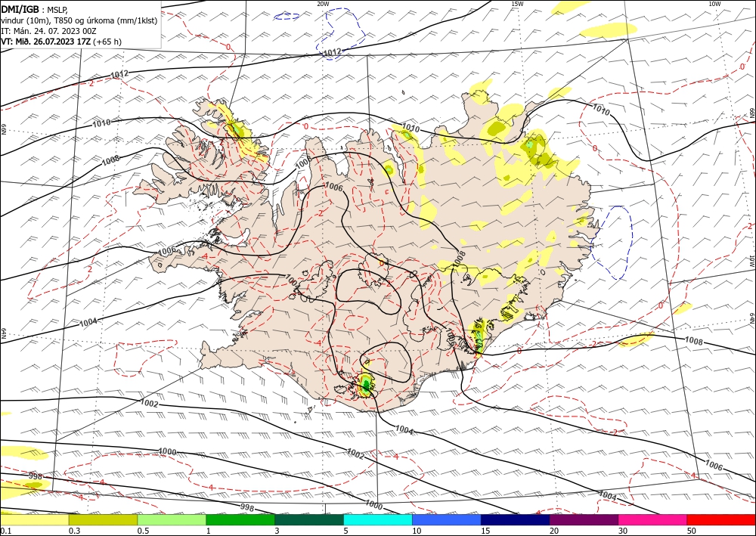Click the "IT: Mán. 24. 07. 2023 00Z" line
This screenshot has height=536, width=756.
(48, 31)
